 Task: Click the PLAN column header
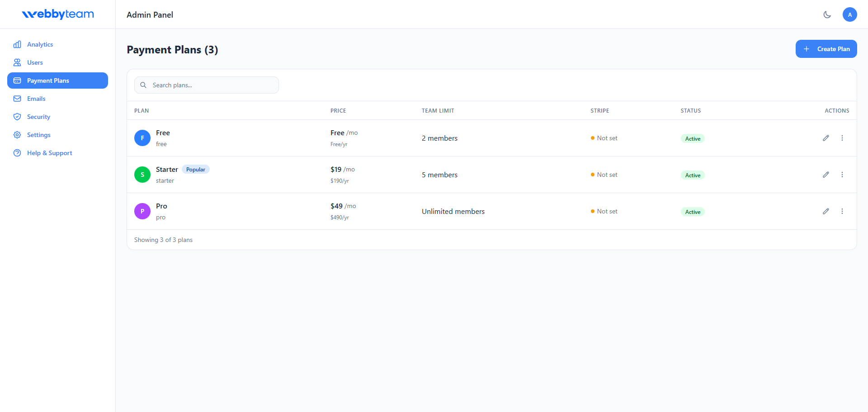(142, 110)
